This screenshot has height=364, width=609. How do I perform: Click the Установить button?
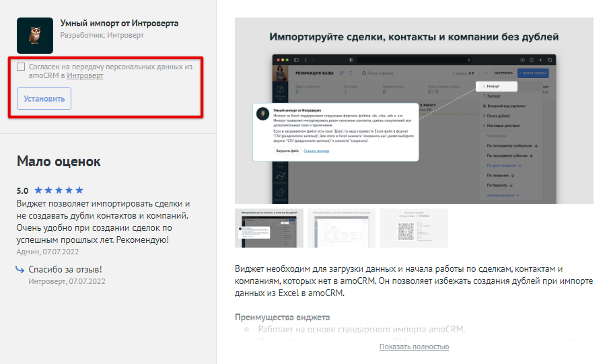point(44,99)
